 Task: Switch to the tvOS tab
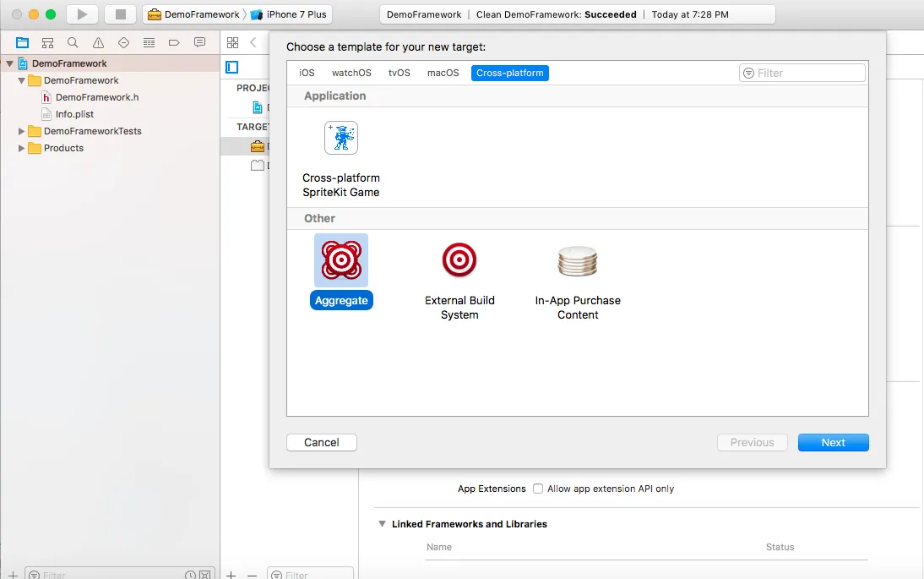click(399, 73)
